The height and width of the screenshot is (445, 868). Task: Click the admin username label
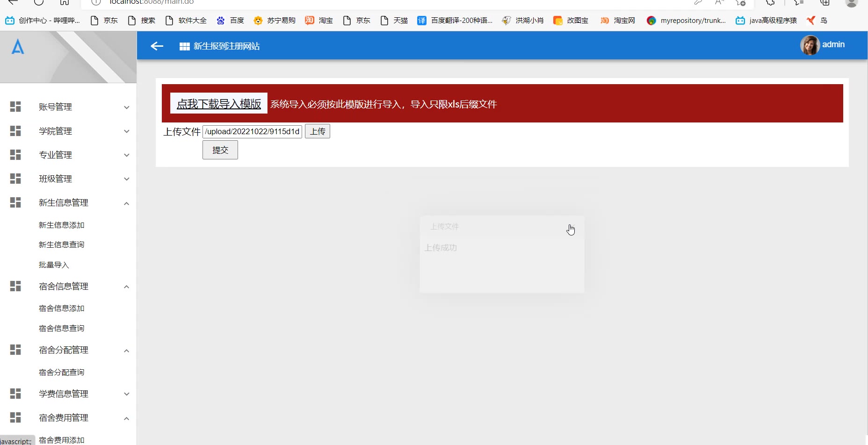(833, 44)
